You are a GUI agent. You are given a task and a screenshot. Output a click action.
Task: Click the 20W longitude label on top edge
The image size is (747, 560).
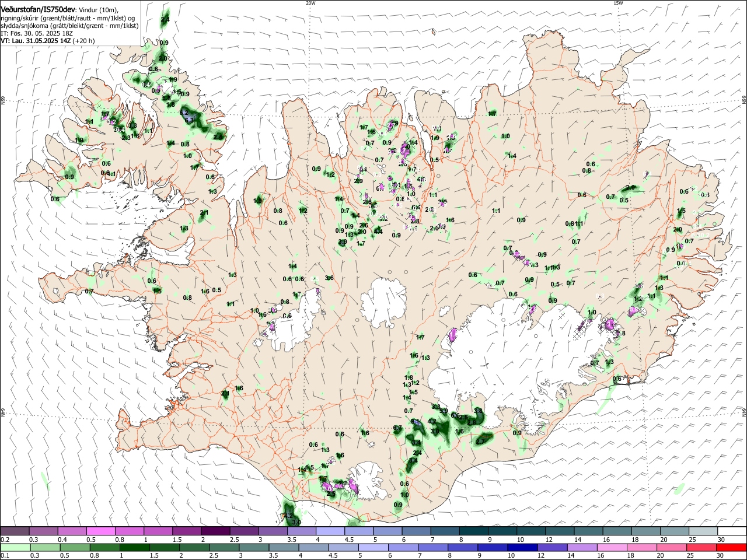coord(310,3)
